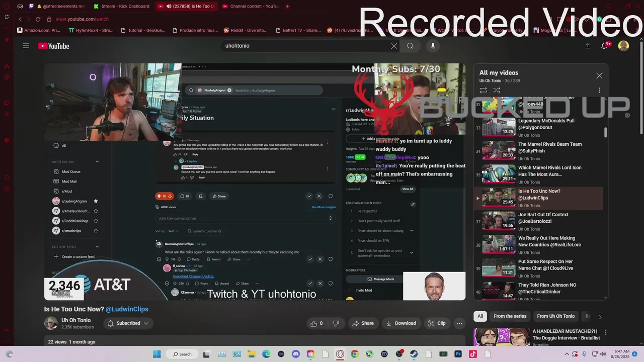Toggle shuffle playlist in All my videos
Image resolution: width=644 pixels, height=362 pixels.
497,90
